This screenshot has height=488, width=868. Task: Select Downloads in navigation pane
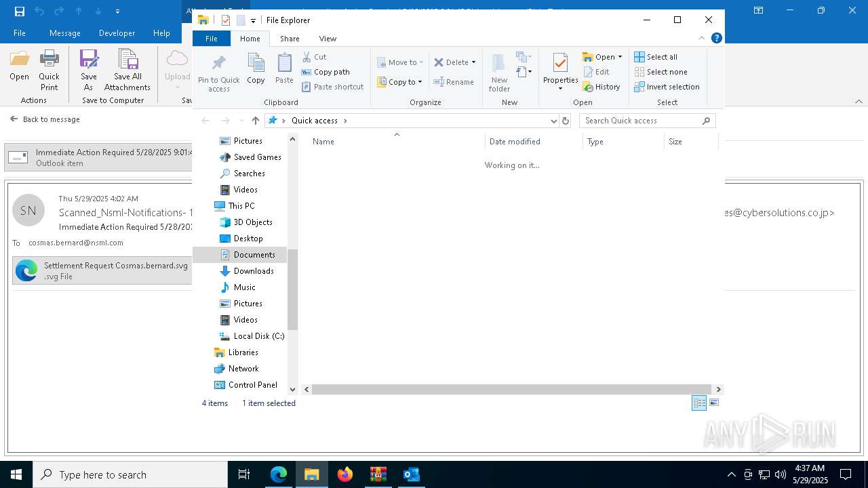coord(247,271)
